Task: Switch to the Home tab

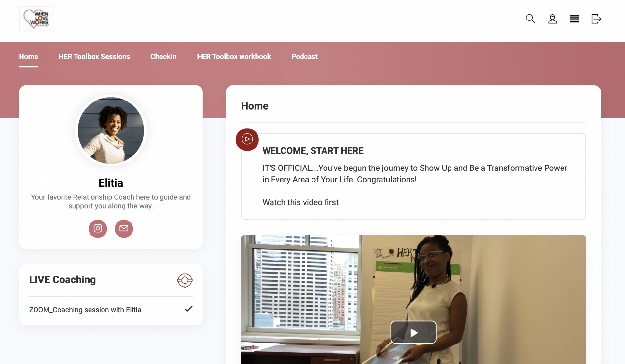Action: tap(28, 57)
